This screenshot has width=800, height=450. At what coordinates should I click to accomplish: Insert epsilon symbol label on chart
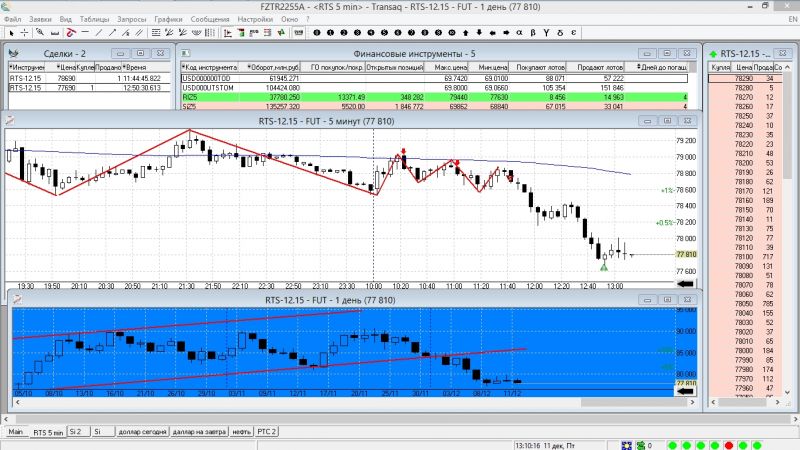[x=573, y=33]
